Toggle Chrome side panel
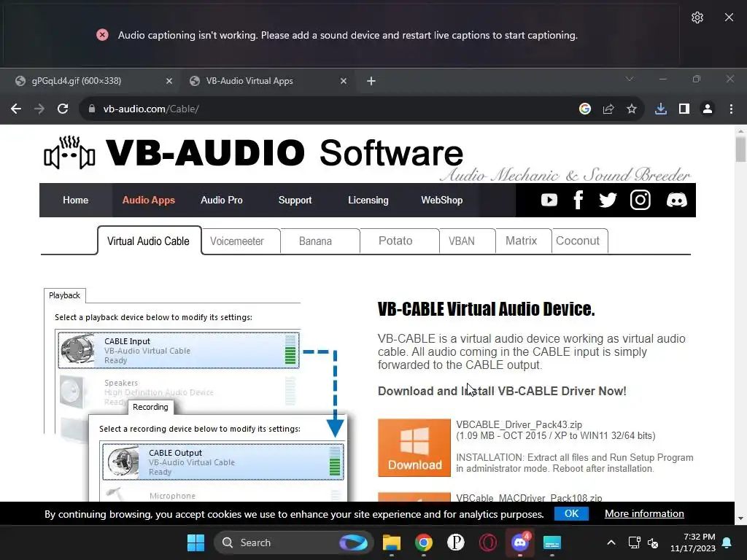The height and width of the screenshot is (560, 747). coord(684,109)
